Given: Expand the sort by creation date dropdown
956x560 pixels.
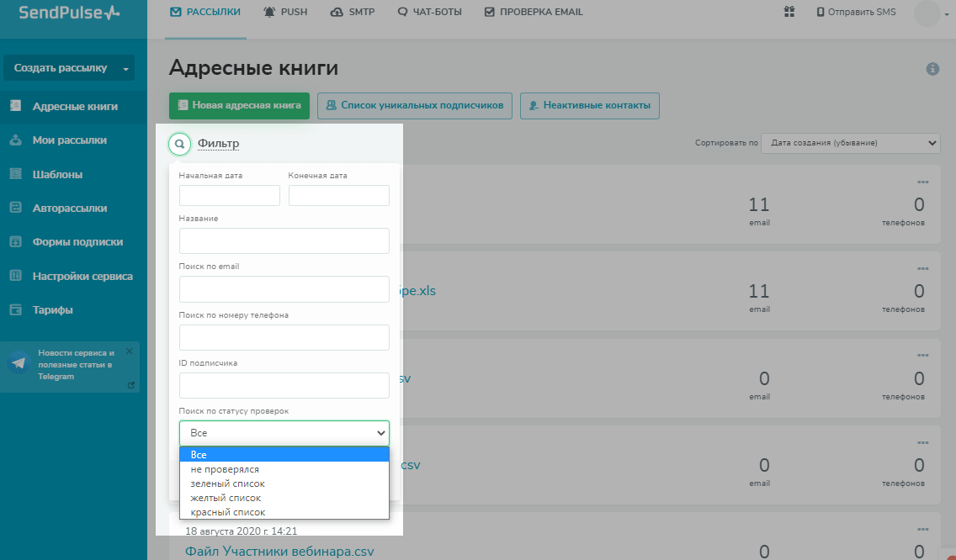Looking at the screenshot, I should click(x=850, y=143).
